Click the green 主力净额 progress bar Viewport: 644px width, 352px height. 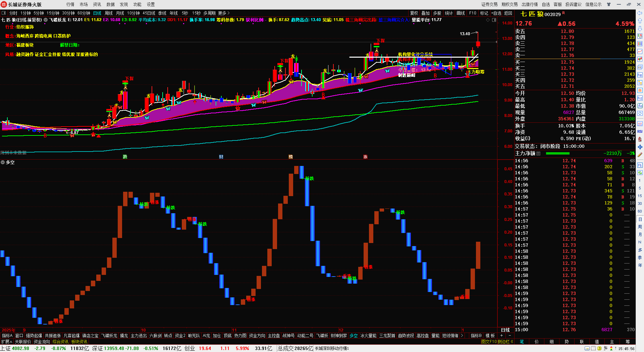click(x=558, y=154)
